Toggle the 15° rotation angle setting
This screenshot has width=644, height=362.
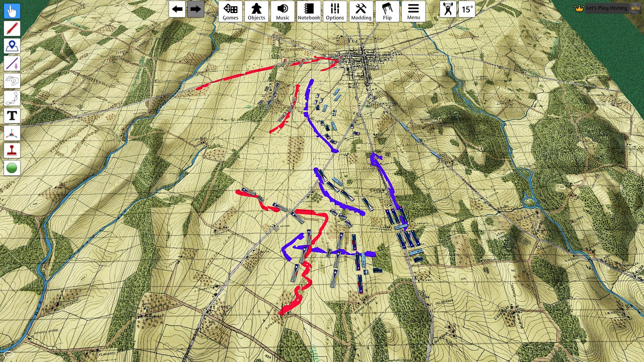tap(467, 9)
